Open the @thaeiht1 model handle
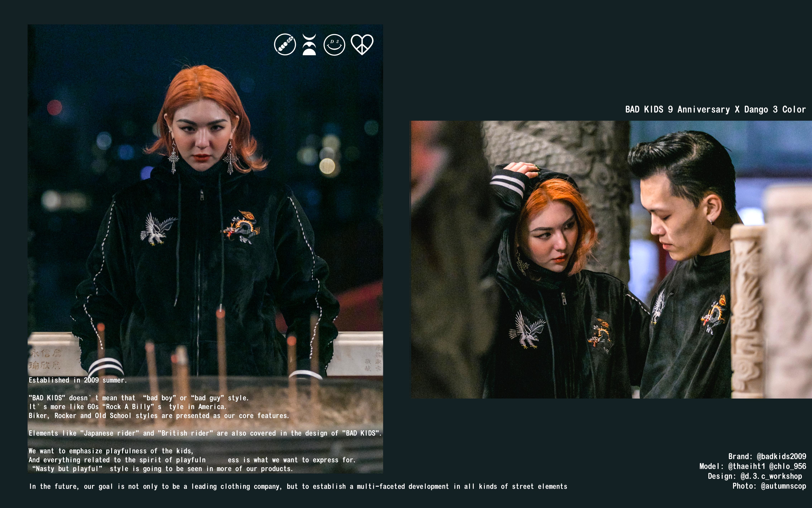Viewport: 812px width, 508px height. point(746,466)
